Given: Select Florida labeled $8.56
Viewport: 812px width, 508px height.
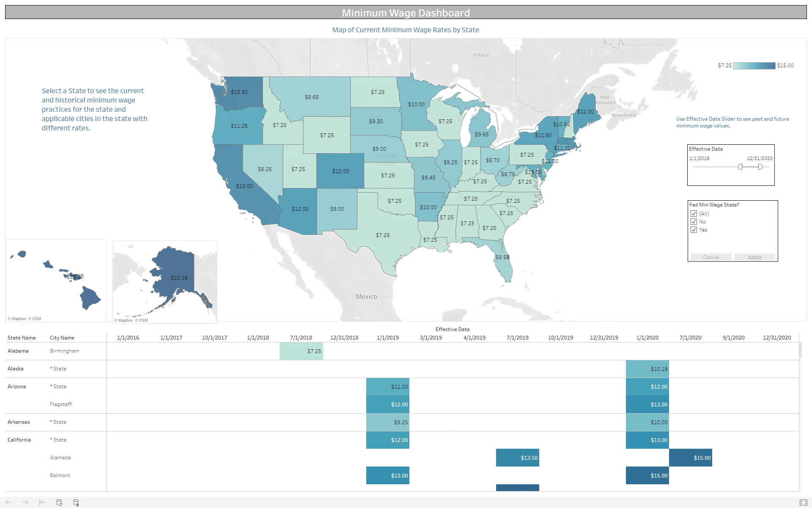Looking at the screenshot, I should (502, 257).
